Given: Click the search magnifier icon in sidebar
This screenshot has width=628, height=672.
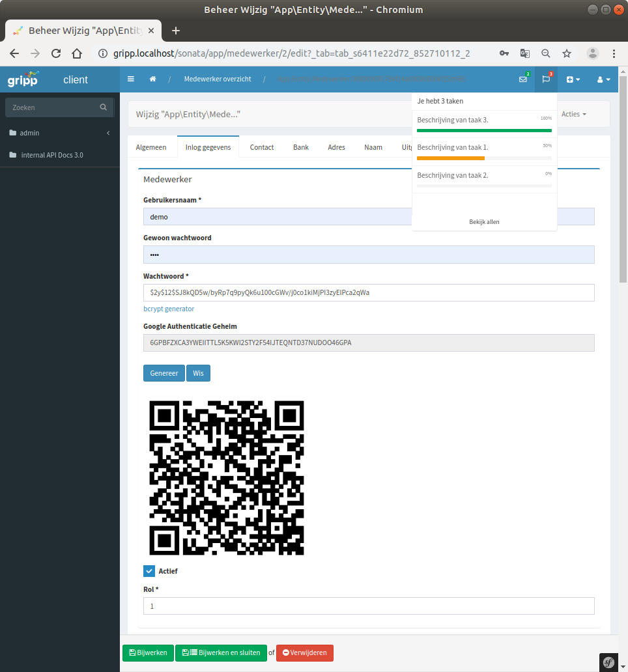Looking at the screenshot, I should [103, 107].
